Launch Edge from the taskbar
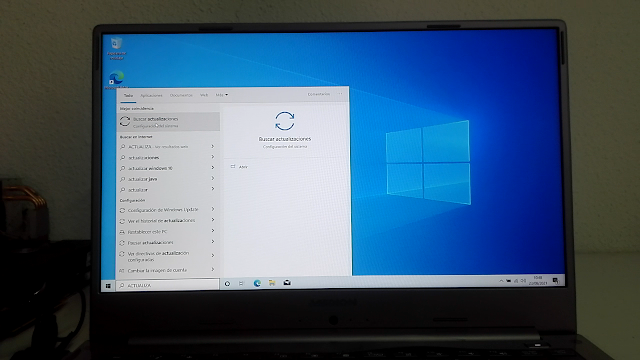 click(x=257, y=283)
